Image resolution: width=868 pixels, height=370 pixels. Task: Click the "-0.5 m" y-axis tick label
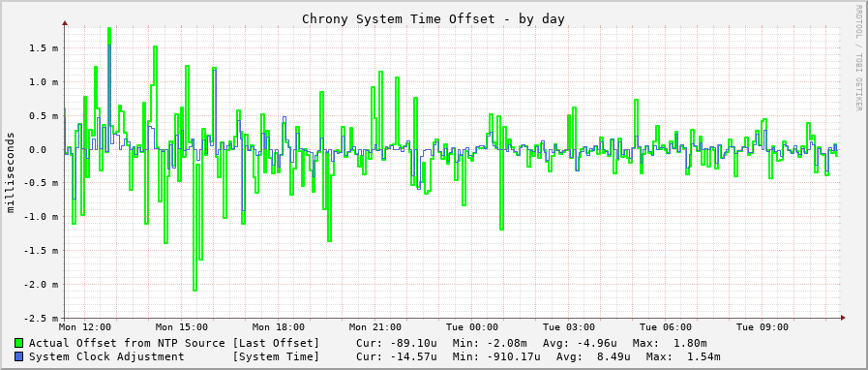point(41,183)
